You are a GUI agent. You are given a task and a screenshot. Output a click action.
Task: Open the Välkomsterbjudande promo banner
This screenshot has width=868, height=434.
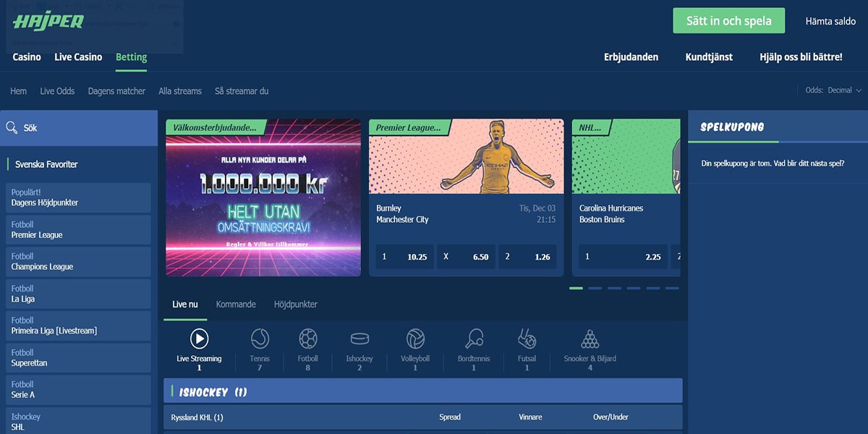[263, 197]
